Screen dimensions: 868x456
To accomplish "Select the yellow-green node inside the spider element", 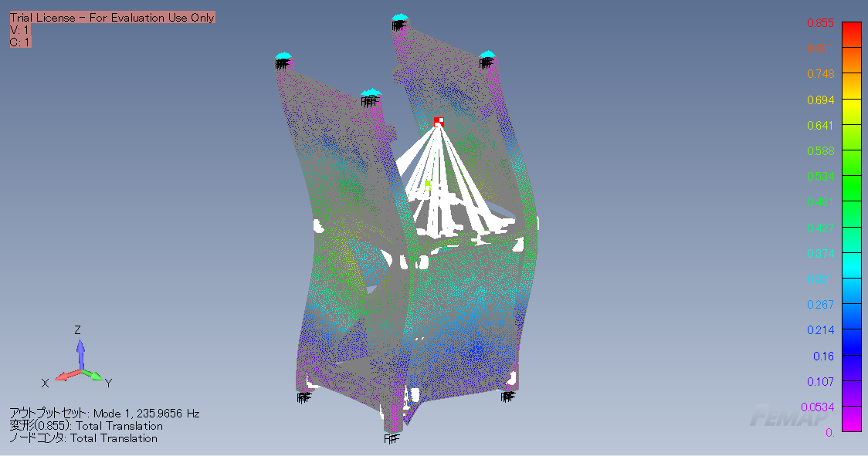I will click(x=428, y=184).
